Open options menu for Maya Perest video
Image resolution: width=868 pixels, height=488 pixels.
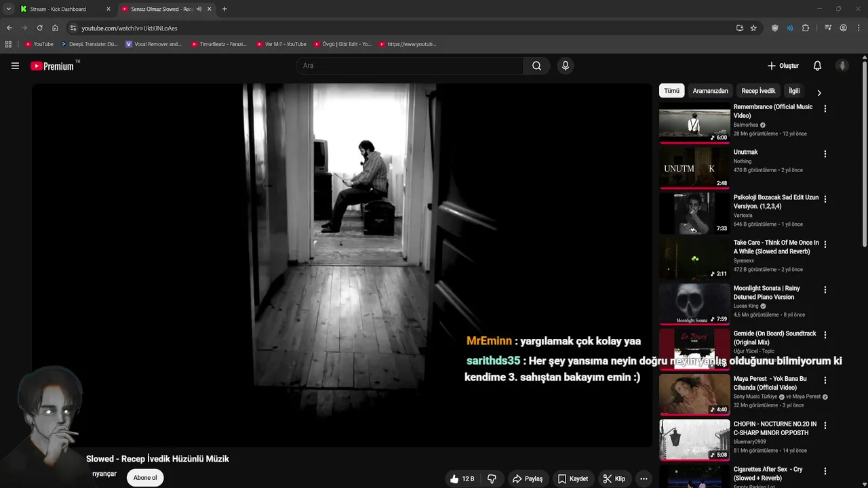(825, 380)
